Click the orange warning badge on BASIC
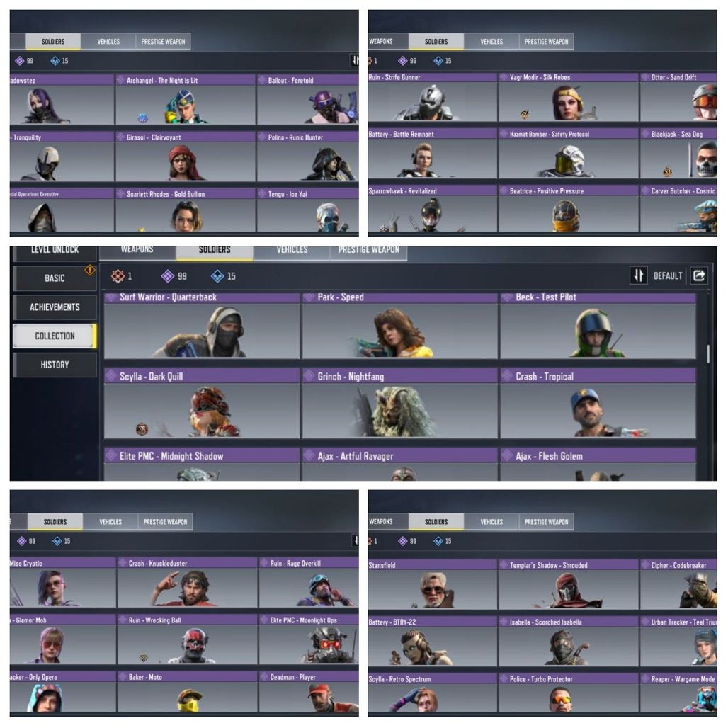 coord(90,270)
